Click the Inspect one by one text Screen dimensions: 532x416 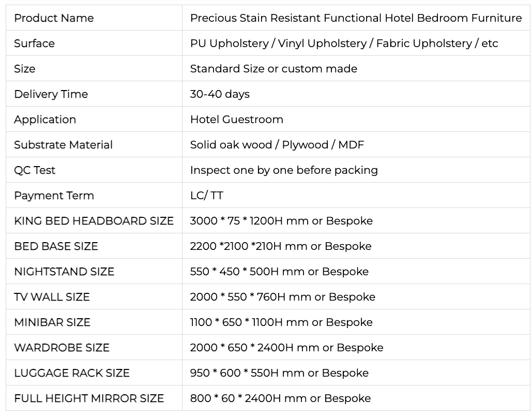point(284,170)
